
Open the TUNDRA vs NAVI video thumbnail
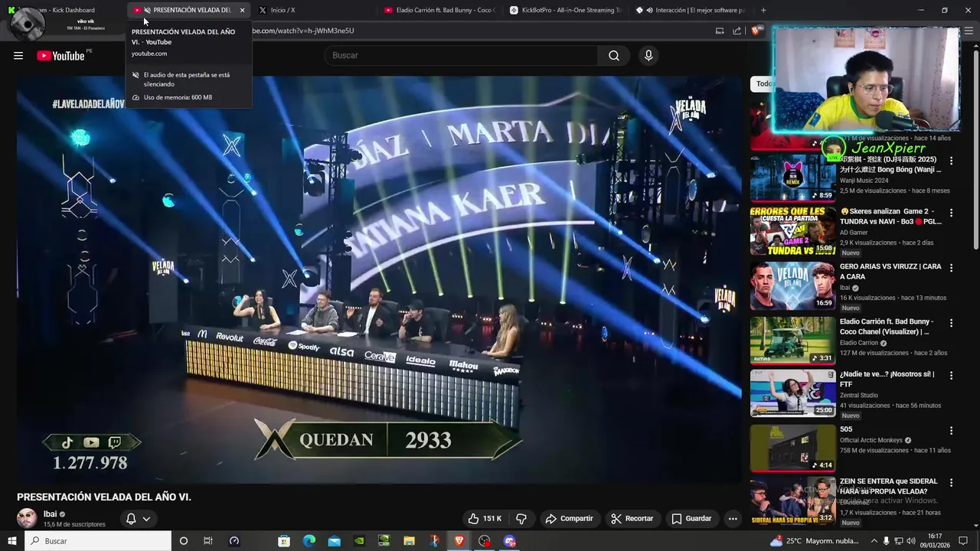(x=792, y=233)
